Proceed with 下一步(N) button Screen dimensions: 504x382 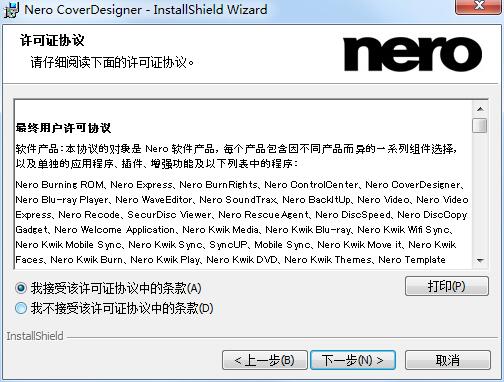(x=353, y=360)
